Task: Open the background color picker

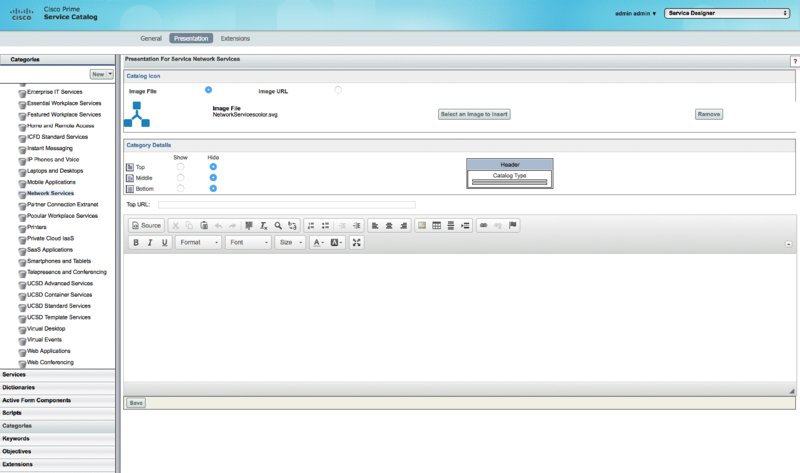Action: tap(336, 242)
